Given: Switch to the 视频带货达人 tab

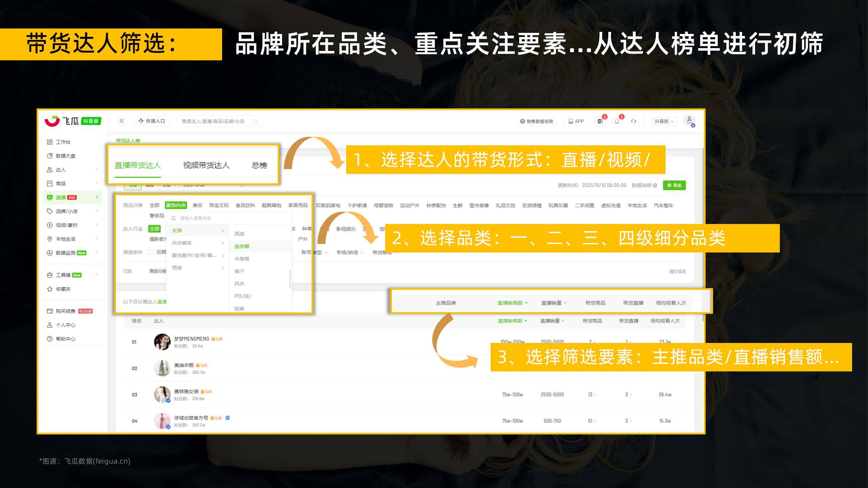Looking at the screenshot, I should [206, 165].
